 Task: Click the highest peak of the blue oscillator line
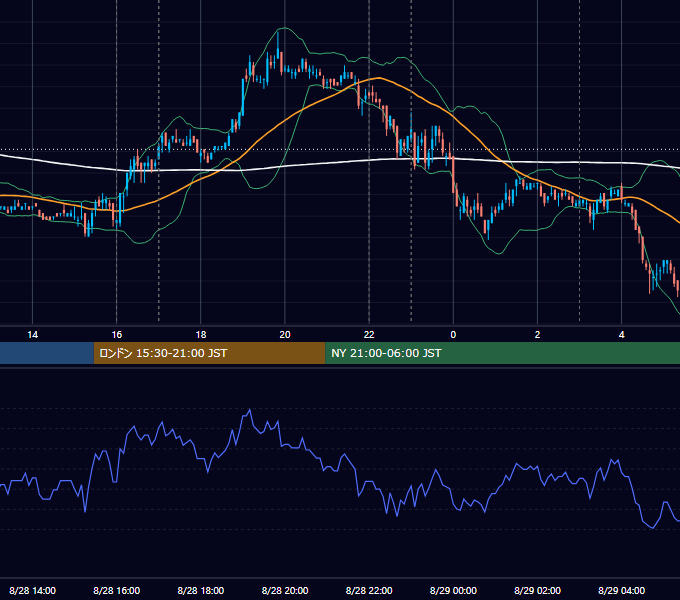click(250, 409)
